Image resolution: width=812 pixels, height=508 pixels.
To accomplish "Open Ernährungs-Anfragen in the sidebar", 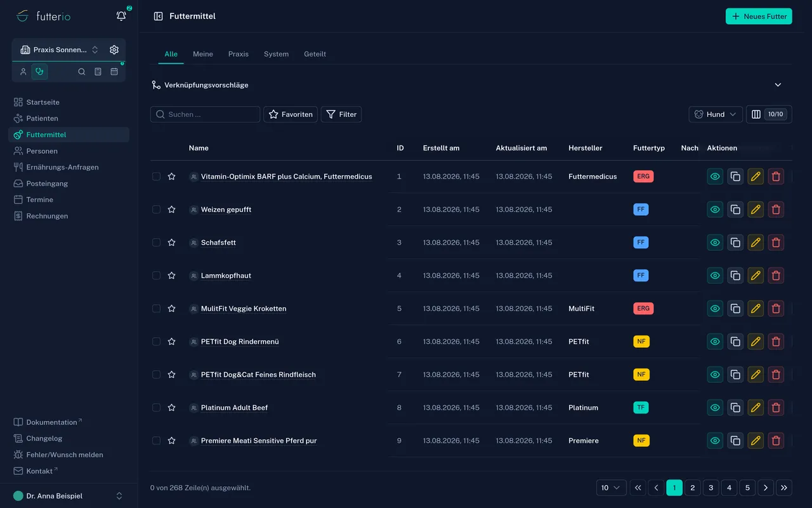I will click(x=69, y=167).
